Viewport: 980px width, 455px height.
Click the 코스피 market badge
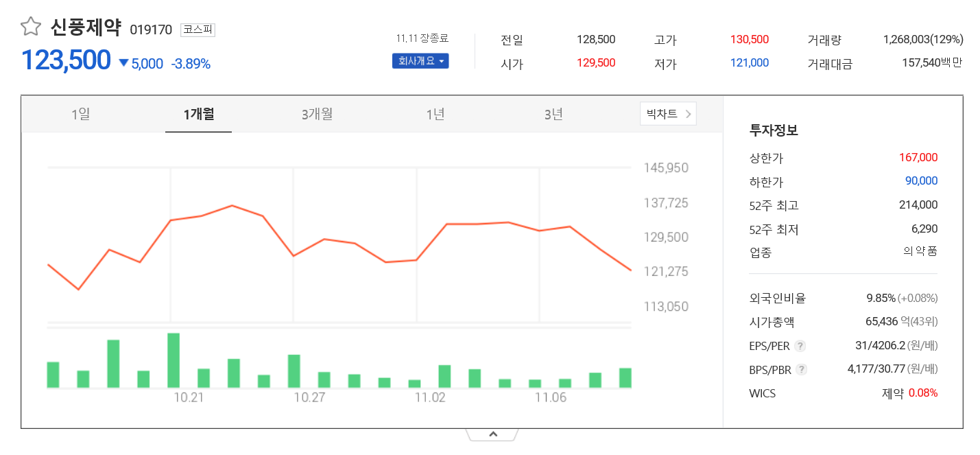click(198, 30)
